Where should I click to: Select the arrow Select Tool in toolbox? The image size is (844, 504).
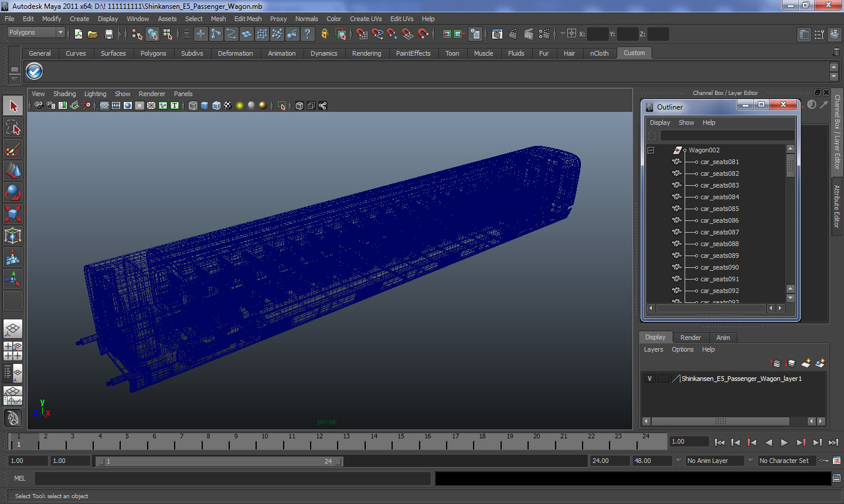(x=13, y=106)
